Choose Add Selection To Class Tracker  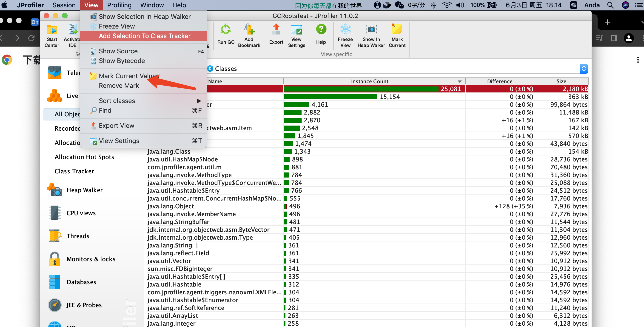143,36
